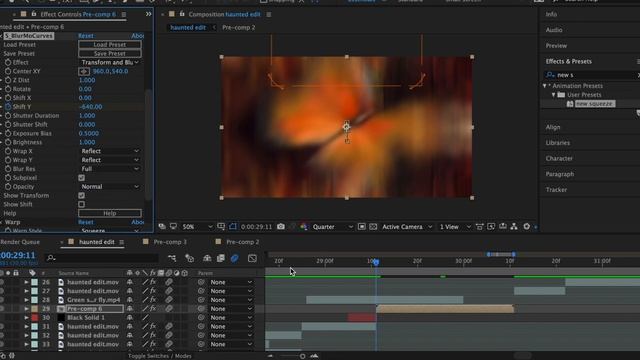The image size is (640, 360).
Task: Open the Info panel
Action: click(x=551, y=14)
